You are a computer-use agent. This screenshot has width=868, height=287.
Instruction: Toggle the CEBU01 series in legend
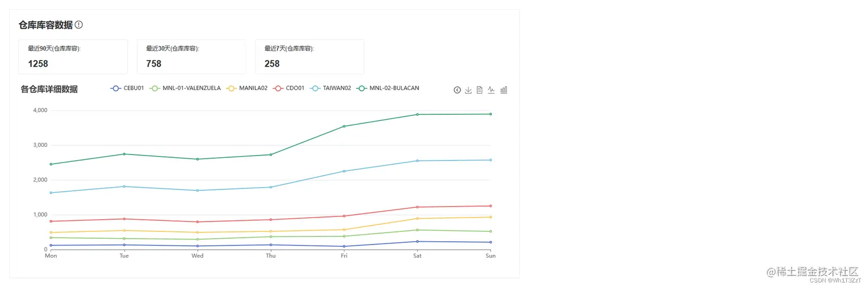pyautogui.click(x=127, y=88)
